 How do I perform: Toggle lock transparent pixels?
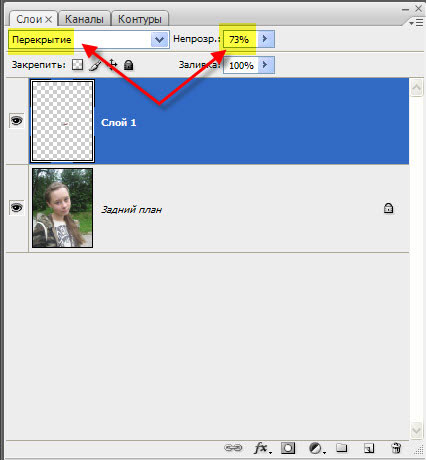tap(78, 65)
